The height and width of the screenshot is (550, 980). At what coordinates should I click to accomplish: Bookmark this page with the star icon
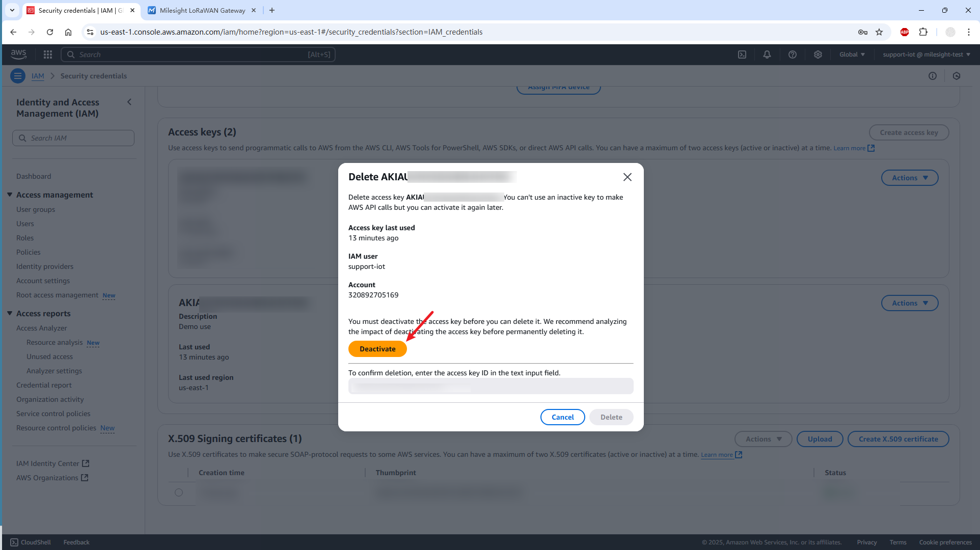click(879, 32)
